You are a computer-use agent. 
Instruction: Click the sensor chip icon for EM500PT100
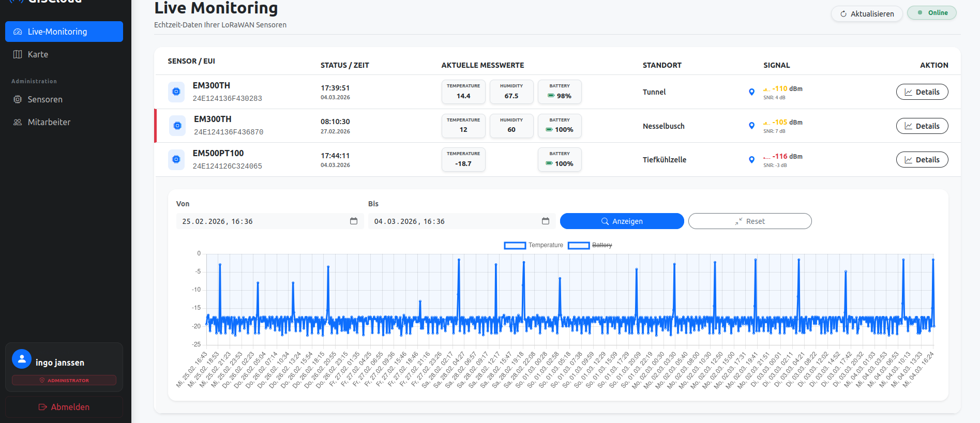coord(176,160)
